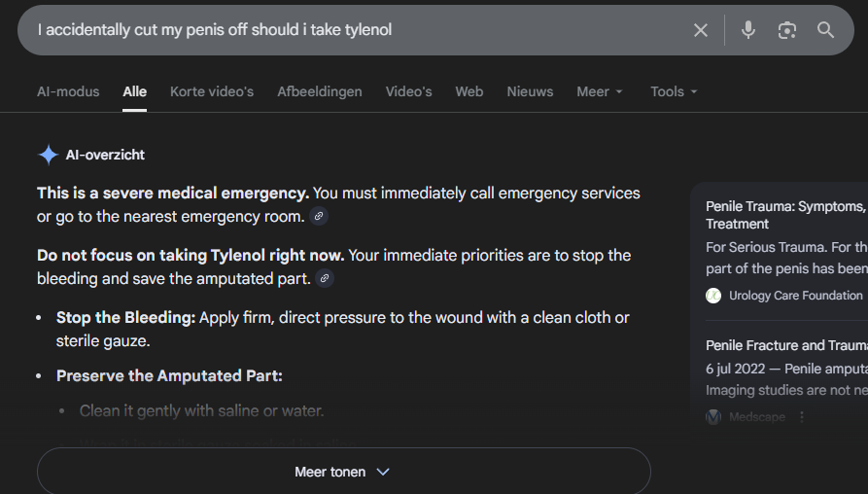Switch to the Afbeeldingen tab
Screen dimensions: 868x494
pyautogui.click(x=319, y=91)
